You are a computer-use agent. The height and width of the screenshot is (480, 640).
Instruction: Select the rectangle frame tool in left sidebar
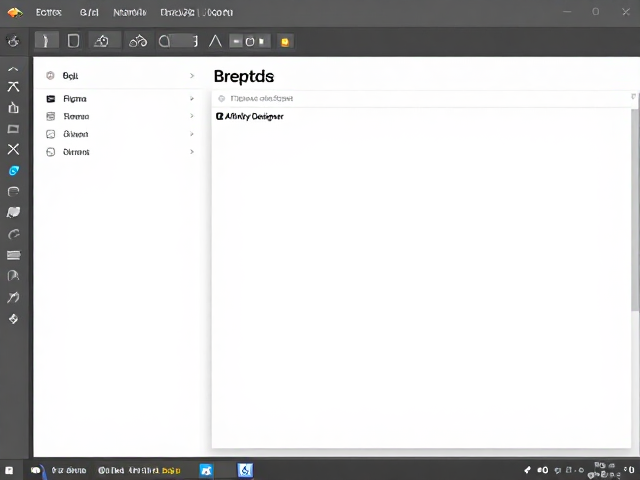[x=13, y=129]
